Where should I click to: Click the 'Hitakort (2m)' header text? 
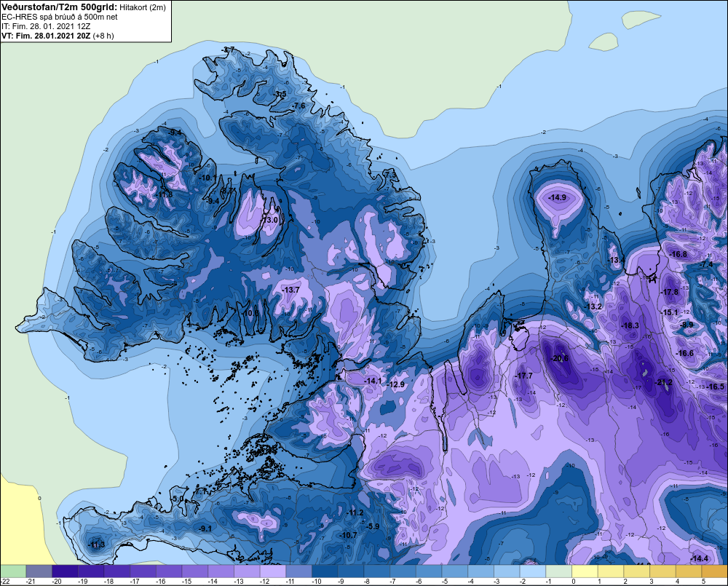(x=143, y=7)
